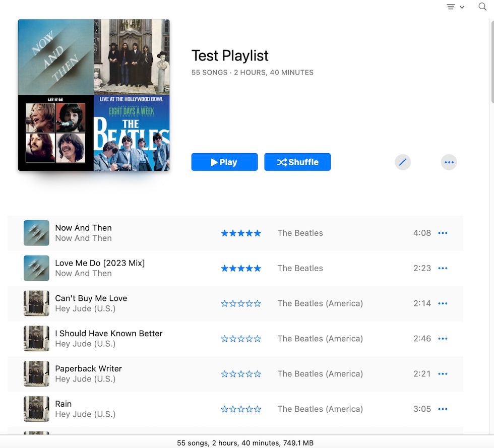This screenshot has height=448, width=494.
Task: Edit playlist with the pencil icon
Action: pyautogui.click(x=403, y=162)
